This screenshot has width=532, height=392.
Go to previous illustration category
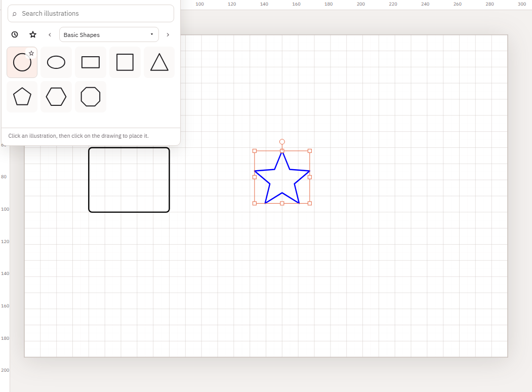tap(50, 34)
